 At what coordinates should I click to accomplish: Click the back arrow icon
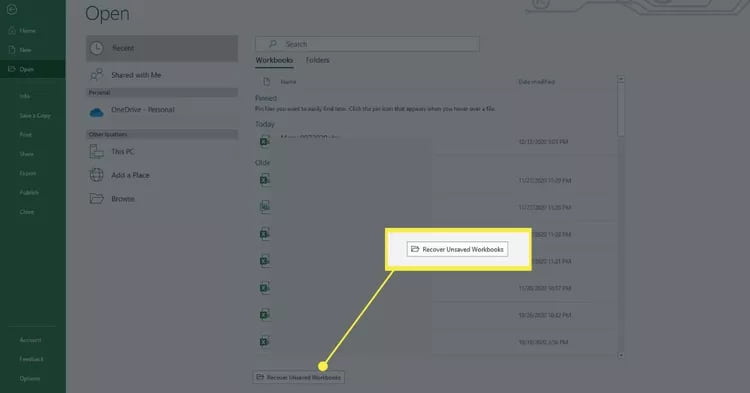[x=12, y=9]
